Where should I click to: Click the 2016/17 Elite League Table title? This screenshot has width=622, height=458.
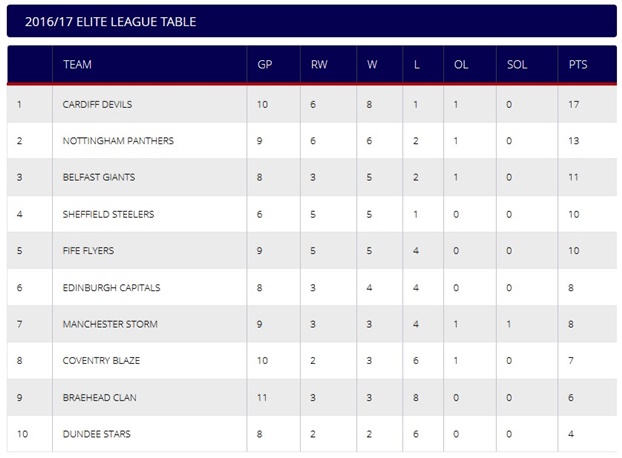111,21
